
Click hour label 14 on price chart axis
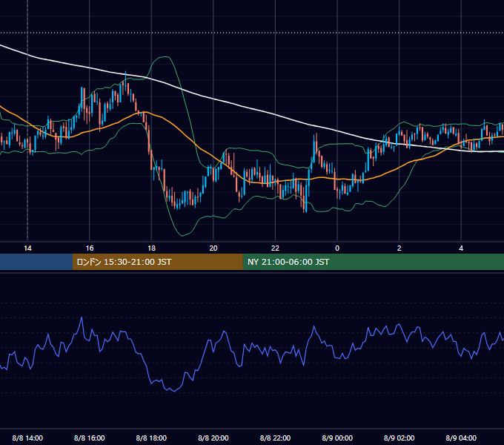pyautogui.click(x=27, y=248)
